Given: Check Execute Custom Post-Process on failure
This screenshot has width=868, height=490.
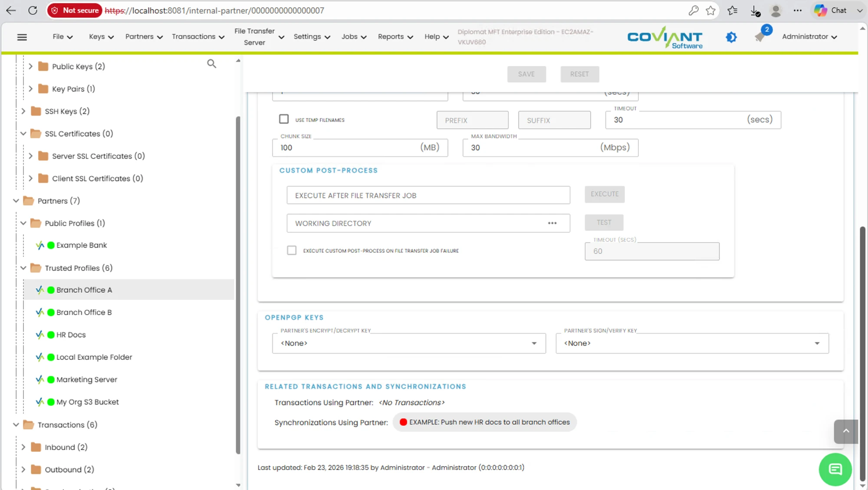Looking at the screenshot, I should pyautogui.click(x=292, y=250).
